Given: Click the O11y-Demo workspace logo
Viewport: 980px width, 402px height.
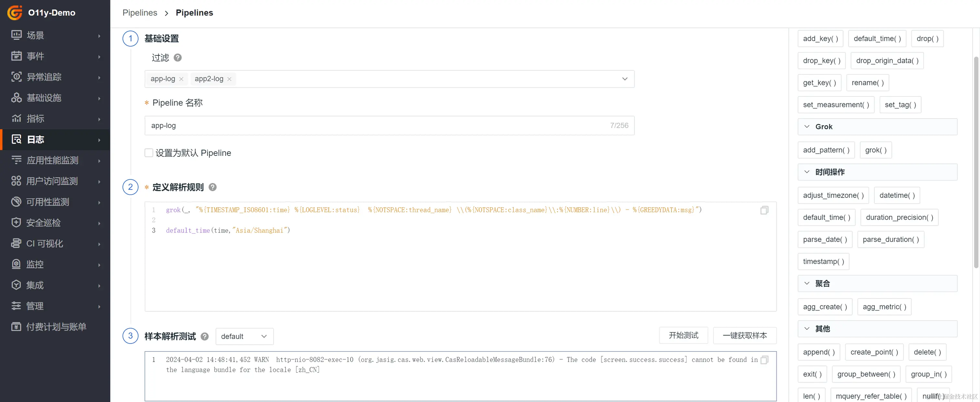Looking at the screenshot, I should tap(15, 13).
